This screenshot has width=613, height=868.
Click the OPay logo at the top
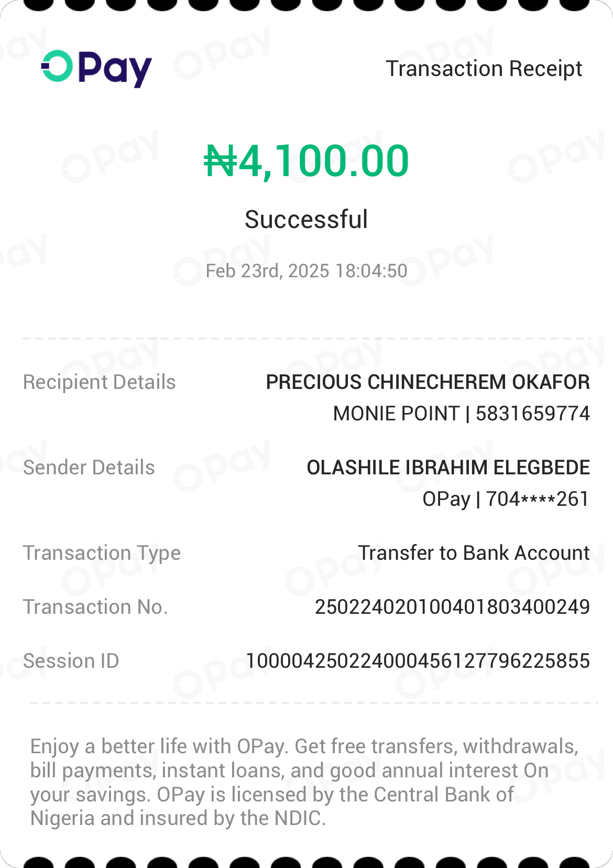[96, 69]
